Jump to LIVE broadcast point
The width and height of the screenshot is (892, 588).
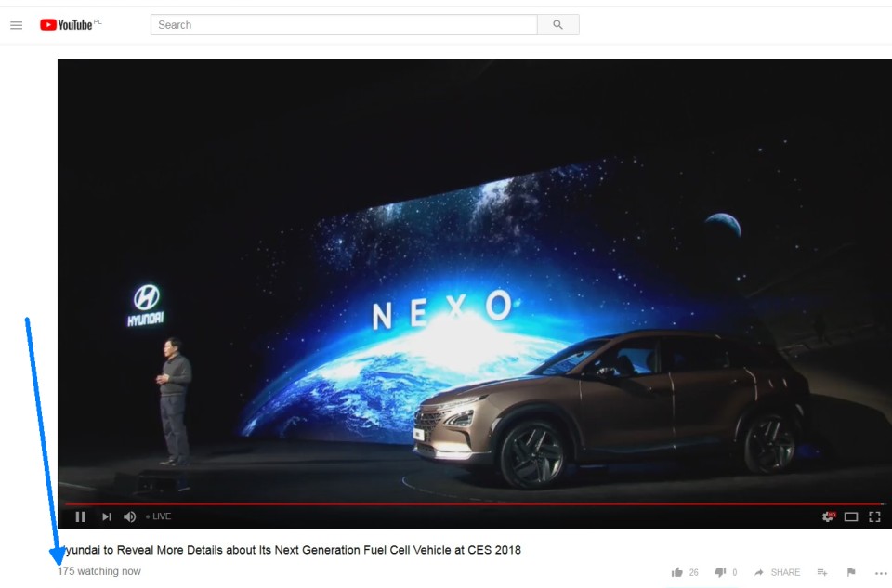(x=159, y=516)
